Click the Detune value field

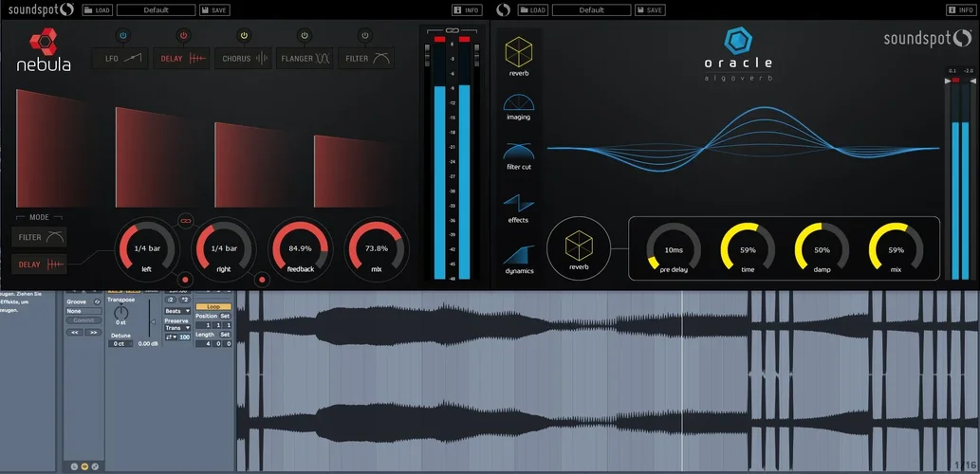pos(120,343)
